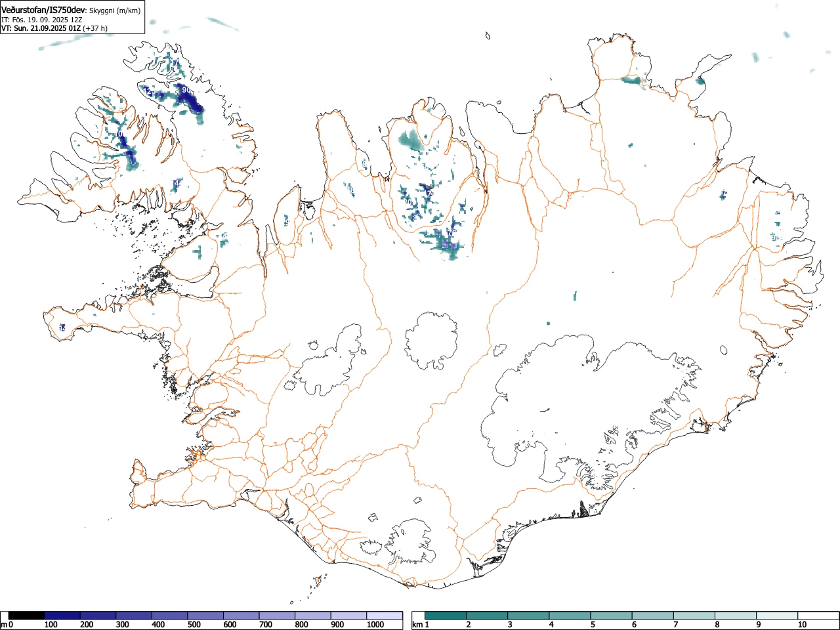This screenshot has width=840, height=630.
Task: Click the "VT: Sun. 21.09.2025 01Z" valid time
Action: pos(41,28)
